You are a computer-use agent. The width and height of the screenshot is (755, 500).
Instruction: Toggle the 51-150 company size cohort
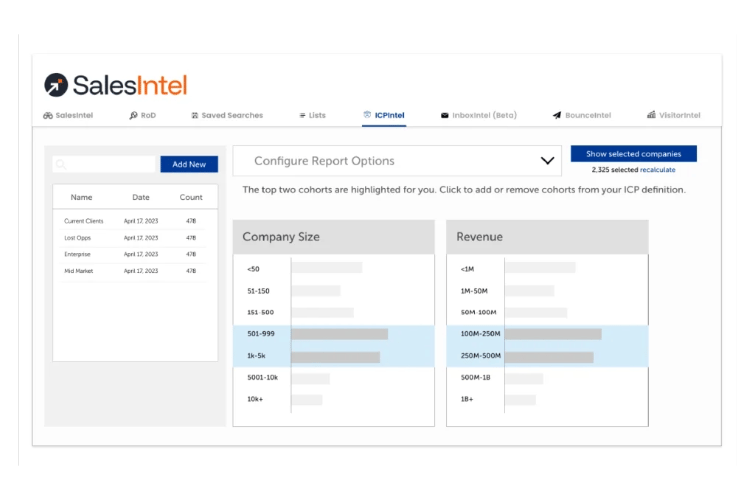(x=334, y=291)
